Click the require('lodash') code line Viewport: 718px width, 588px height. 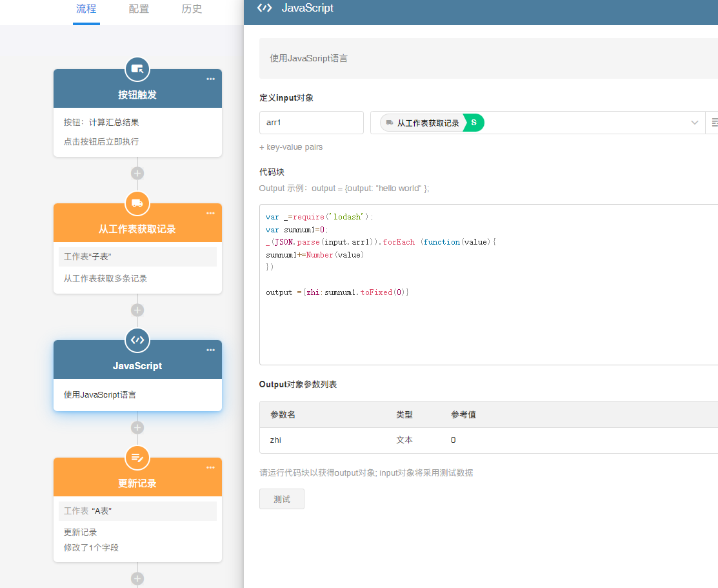tap(319, 217)
